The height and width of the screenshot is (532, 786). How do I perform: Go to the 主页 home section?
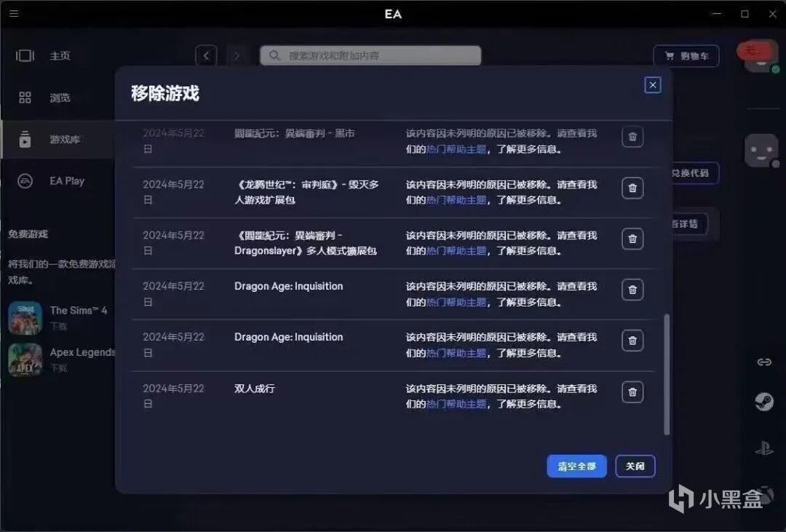60,55
